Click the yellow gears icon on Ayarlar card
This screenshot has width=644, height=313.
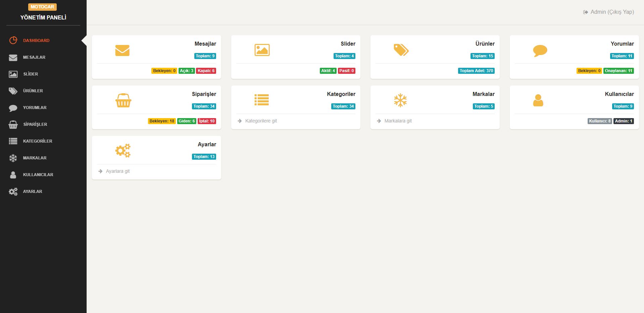(x=123, y=151)
